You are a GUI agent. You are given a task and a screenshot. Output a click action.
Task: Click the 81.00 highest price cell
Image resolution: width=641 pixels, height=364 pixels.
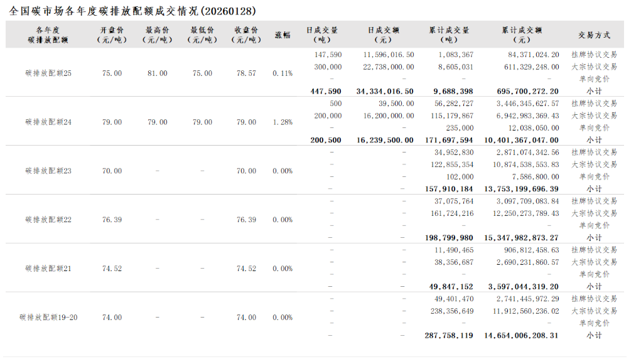click(x=157, y=73)
